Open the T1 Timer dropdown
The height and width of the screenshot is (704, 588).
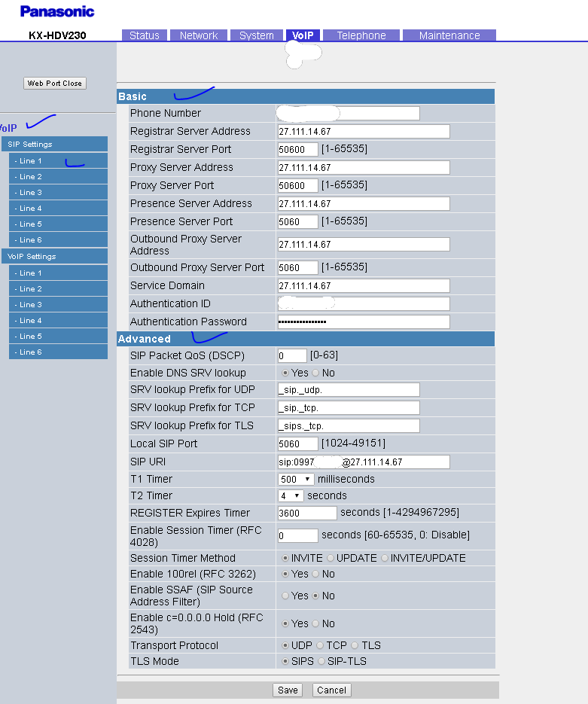296,479
